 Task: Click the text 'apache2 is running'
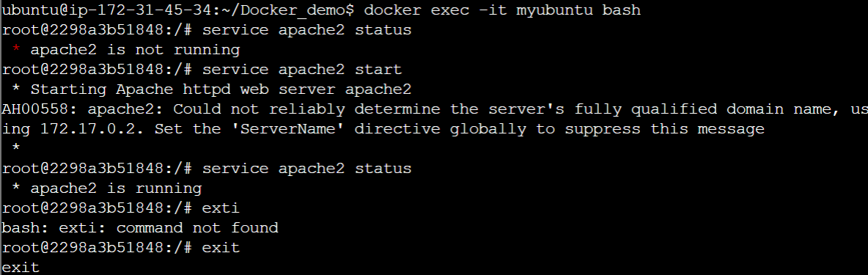[x=117, y=188]
